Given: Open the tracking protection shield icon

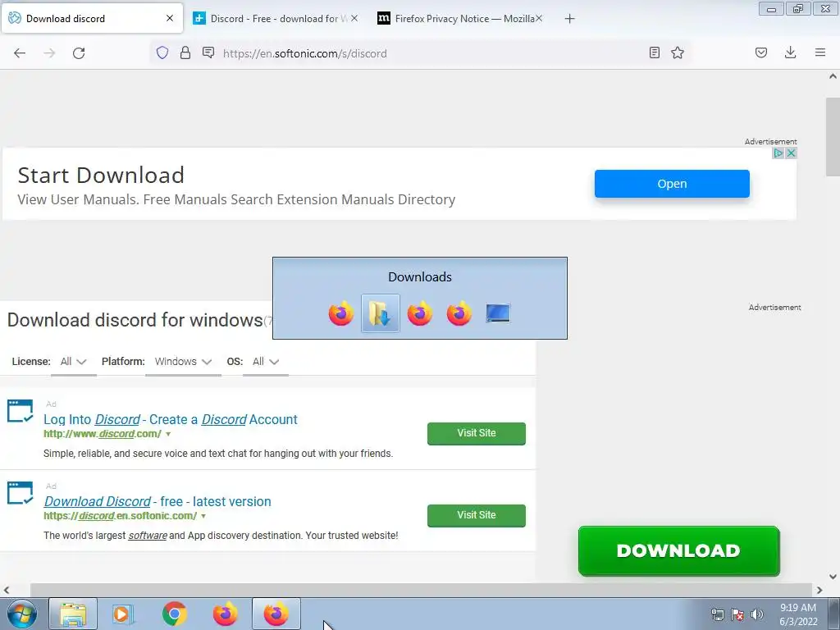Looking at the screenshot, I should pyautogui.click(x=162, y=52).
